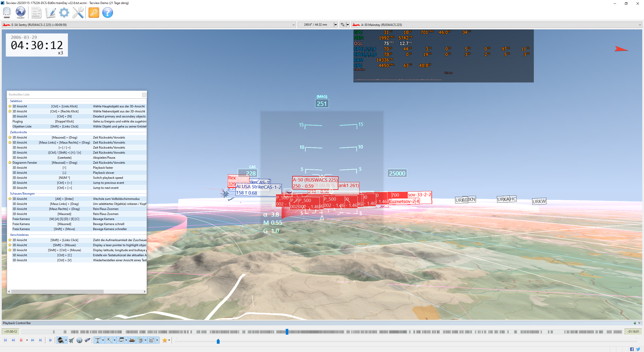644x352 pixels.
Task: Expand the E-3A Sentry primary object dropdown
Action: click(293, 25)
